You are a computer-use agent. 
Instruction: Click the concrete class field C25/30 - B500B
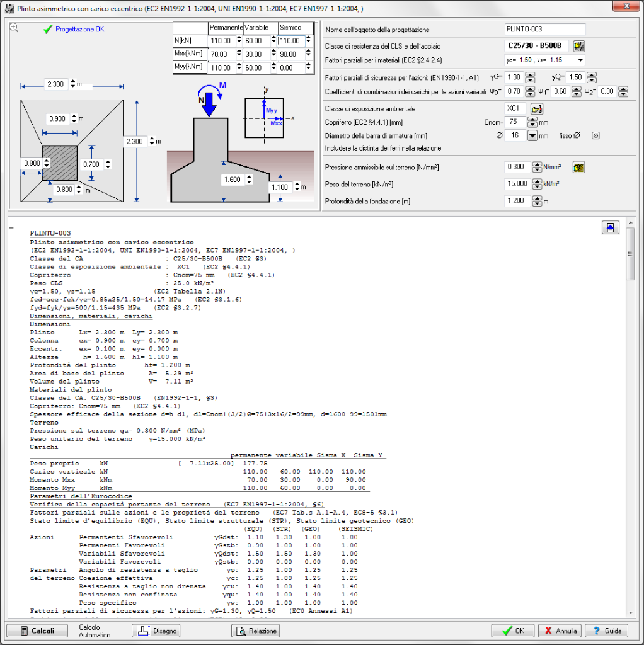pyautogui.click(x=536, y=46)
